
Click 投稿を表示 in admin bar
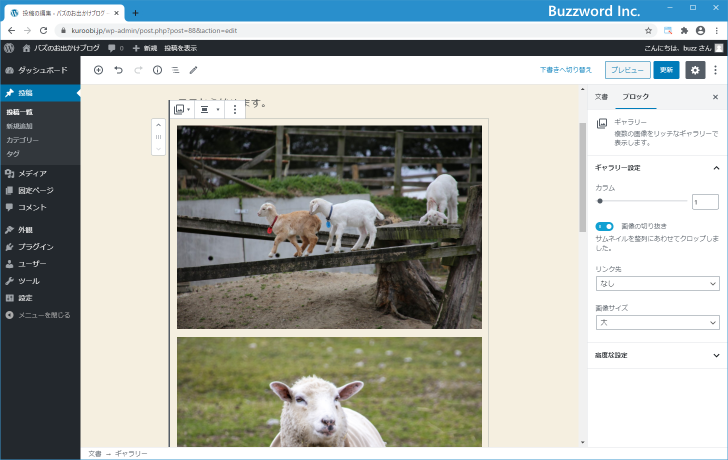click(x=181, y=48)
